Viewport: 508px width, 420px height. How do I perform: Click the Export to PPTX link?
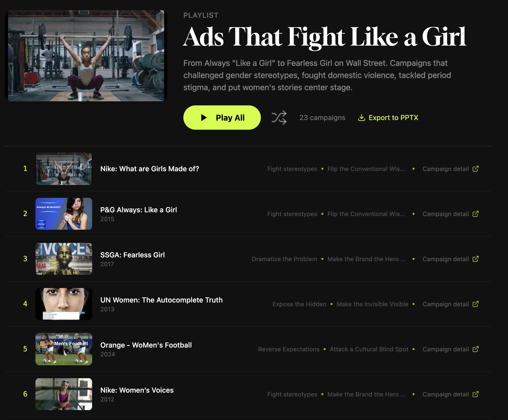[x=393, y=118]
